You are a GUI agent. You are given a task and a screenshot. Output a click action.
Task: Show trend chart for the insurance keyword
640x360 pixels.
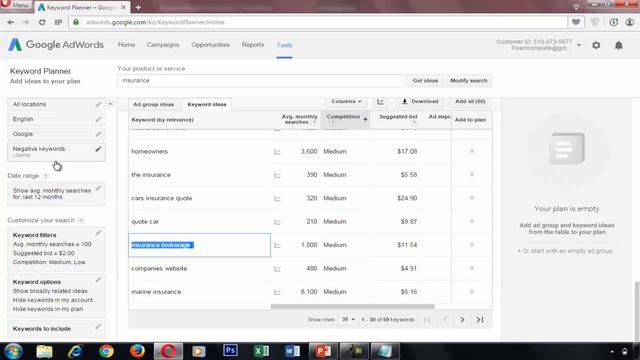coord(277,175)
